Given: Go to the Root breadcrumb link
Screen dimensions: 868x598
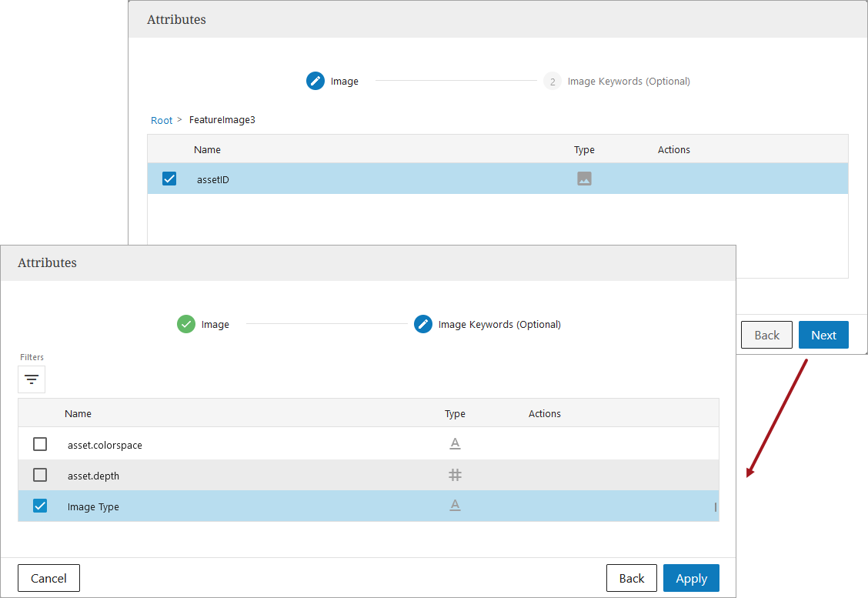Looking at the screenshot, I should (162, 120).
